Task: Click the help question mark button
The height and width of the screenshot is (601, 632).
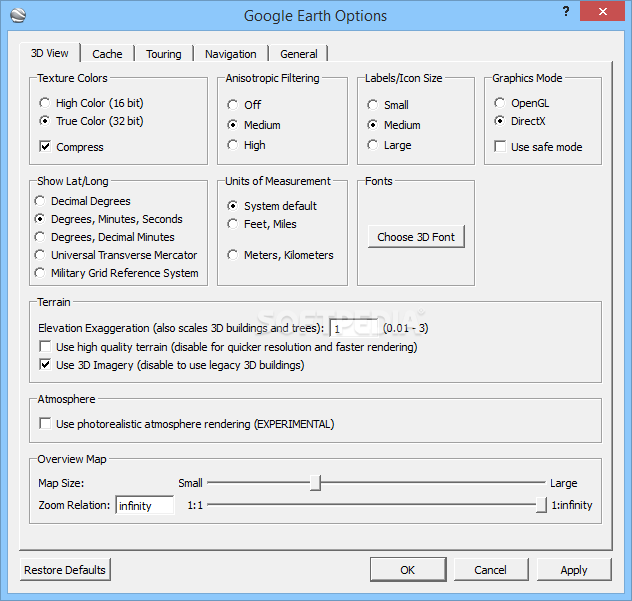Action: (x=566, y=11)
